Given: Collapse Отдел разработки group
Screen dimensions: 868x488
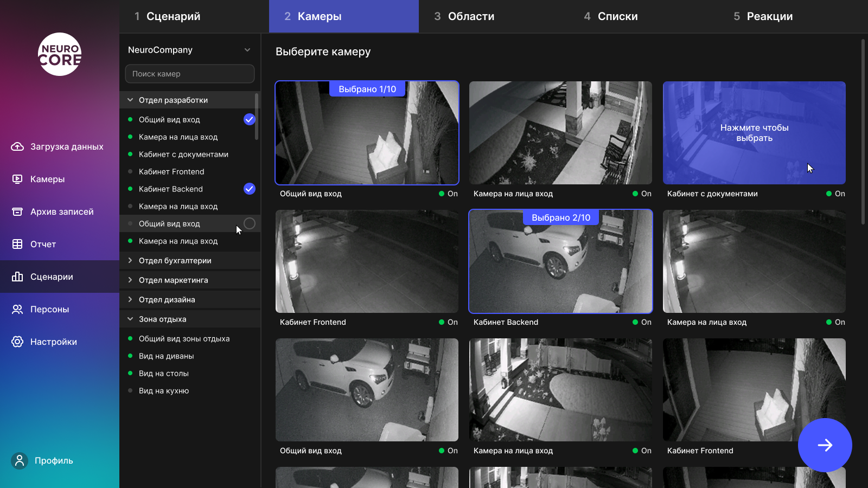Looking at the screenshot, I should click(190, 100).
